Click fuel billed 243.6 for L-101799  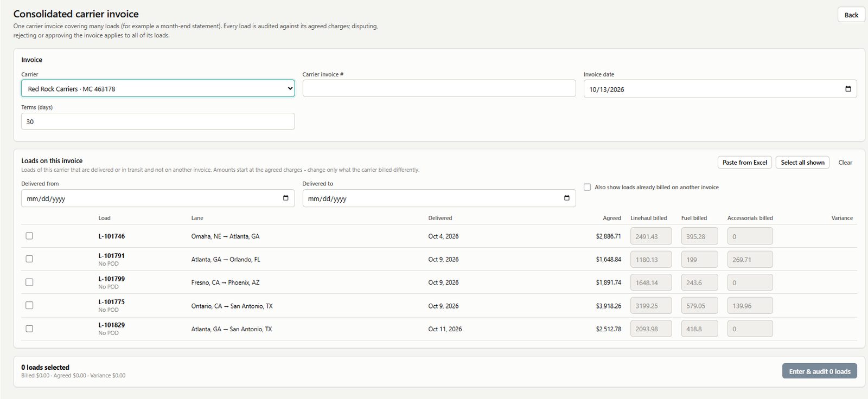coord(700,282)
